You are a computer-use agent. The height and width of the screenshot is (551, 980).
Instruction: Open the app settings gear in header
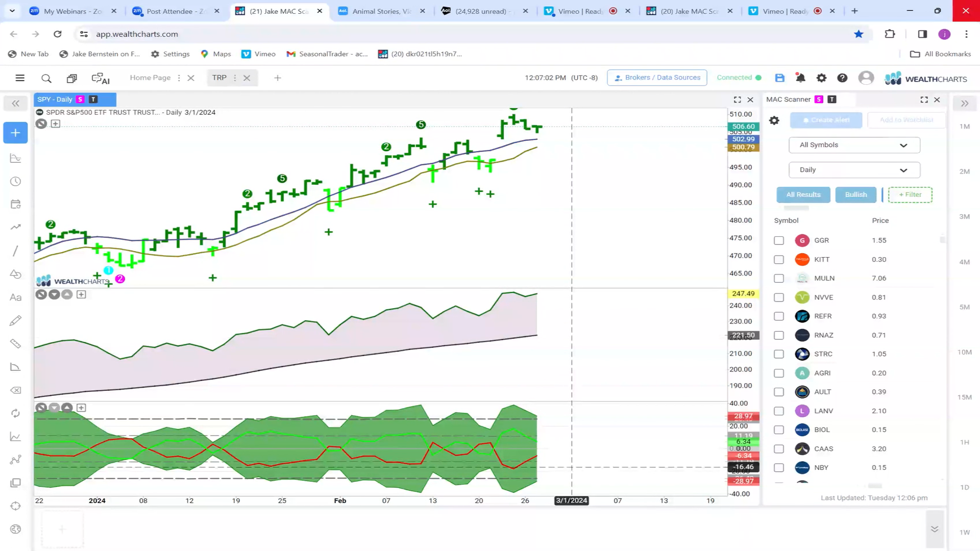(821, 78)
